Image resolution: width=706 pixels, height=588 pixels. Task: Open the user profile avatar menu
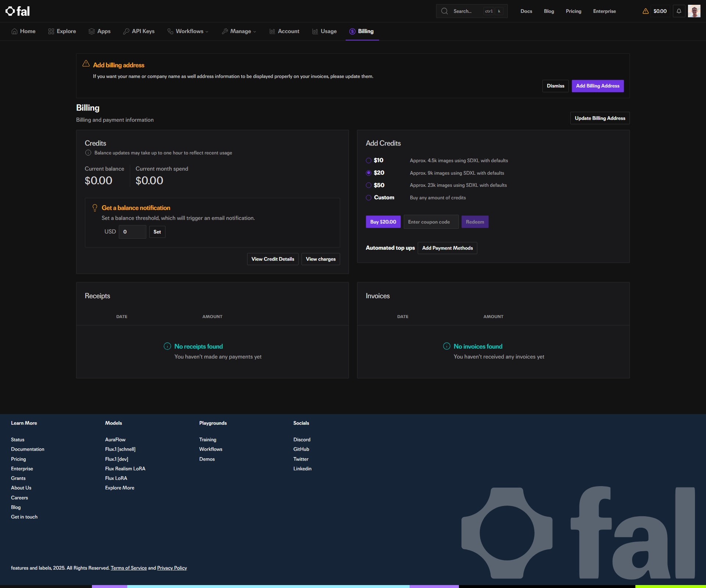(x=694, y=11)
